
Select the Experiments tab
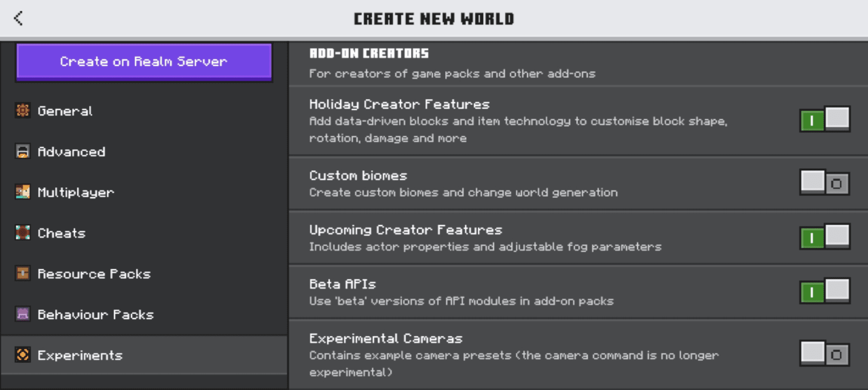(x=144, y=355)
